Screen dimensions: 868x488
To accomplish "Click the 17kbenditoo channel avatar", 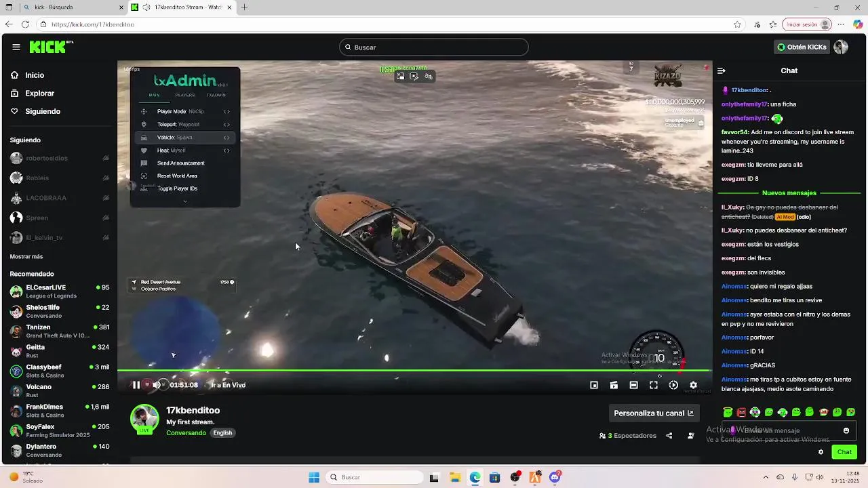I will [144, 420].
